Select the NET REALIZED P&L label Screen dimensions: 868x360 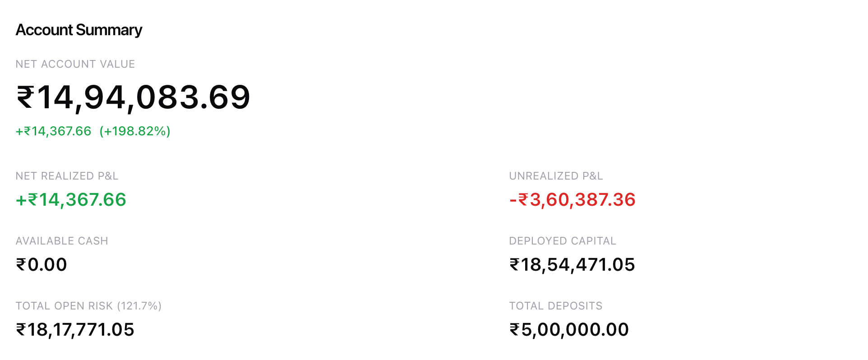[x=67, y=176]
